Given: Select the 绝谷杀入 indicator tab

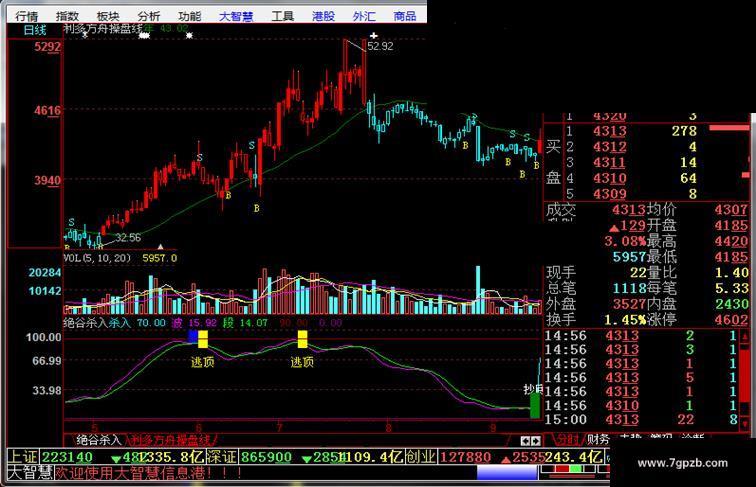Looking at the screenshot, I should click(99, 439).
